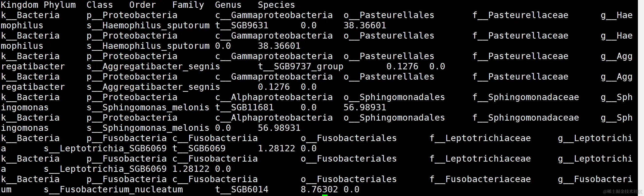Click the t__SGB6014 strain text
Image resolution: width=644 pixels, height=196 pixels.
pos(242,189)
